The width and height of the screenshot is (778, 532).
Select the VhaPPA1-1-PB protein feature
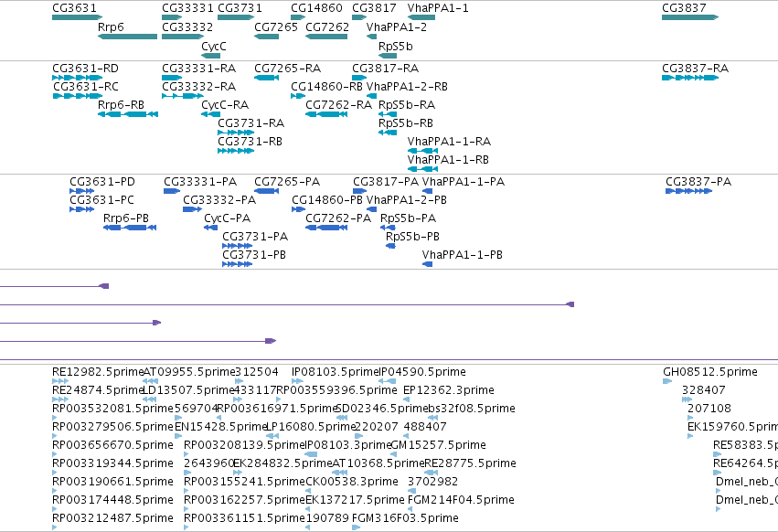pos(427,264)
